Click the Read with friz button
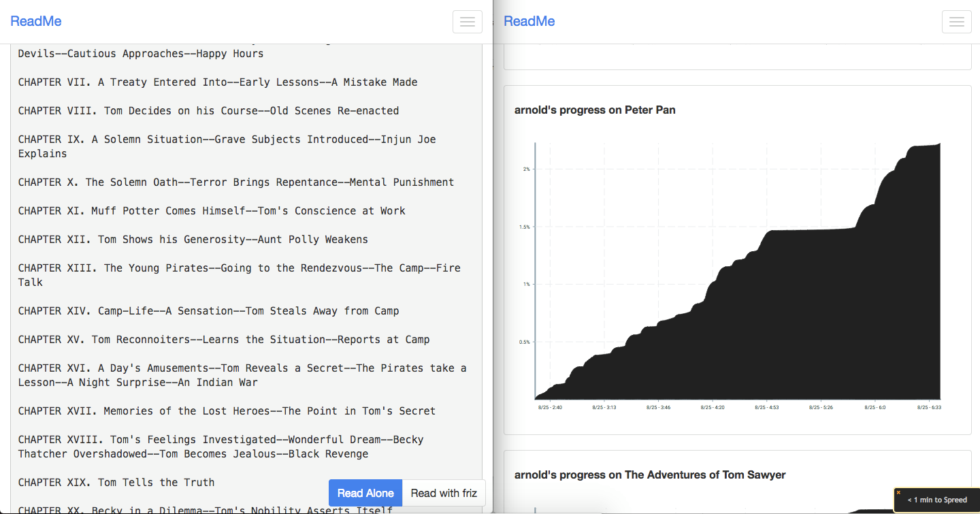Image resolution: width=980 pixels, height=514 pixels. [444, 493]
